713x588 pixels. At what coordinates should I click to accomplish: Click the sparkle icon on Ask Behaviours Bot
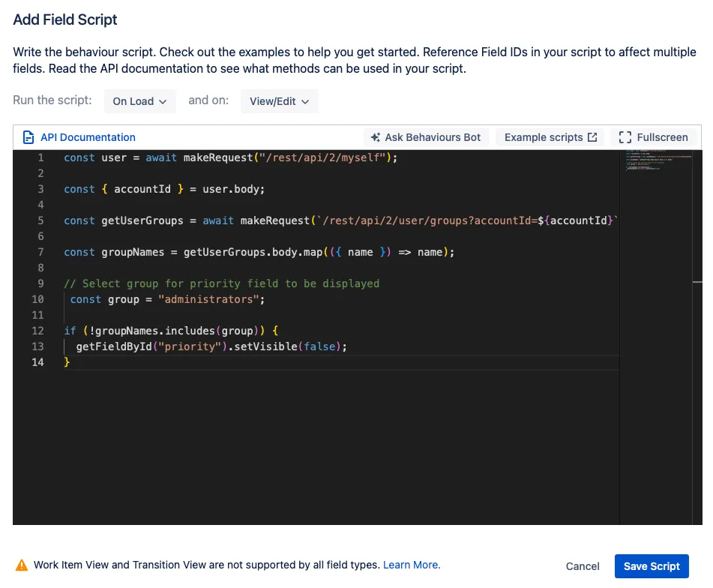click(x=375, y=137)
